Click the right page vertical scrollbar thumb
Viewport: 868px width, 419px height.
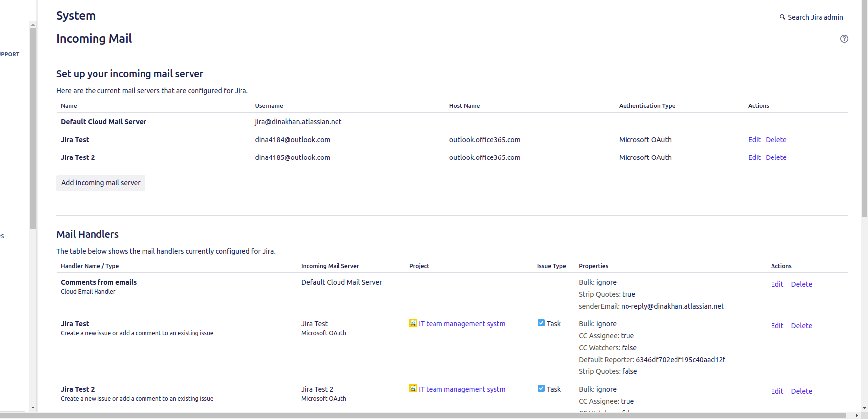pyautogui.click(x=864, y=109)
